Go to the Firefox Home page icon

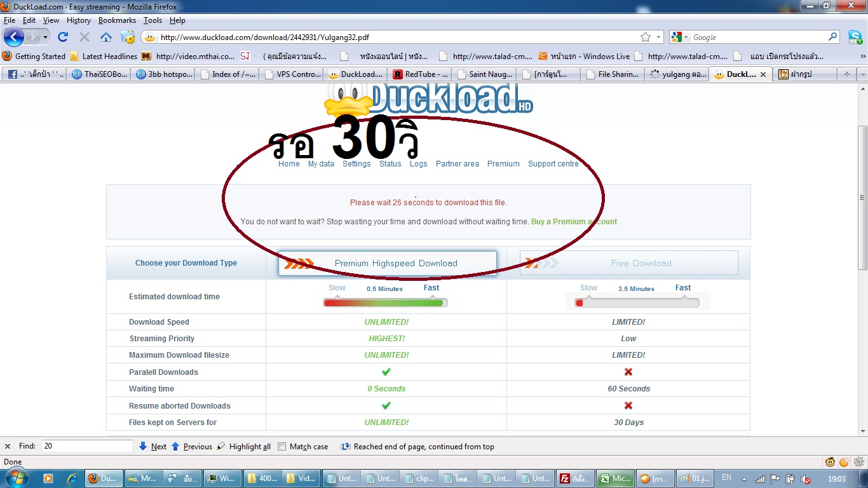(106, 37)
